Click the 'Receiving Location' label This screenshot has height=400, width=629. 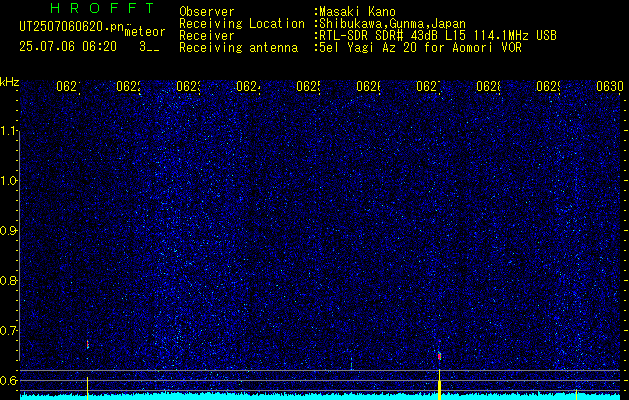click(242, 24)
